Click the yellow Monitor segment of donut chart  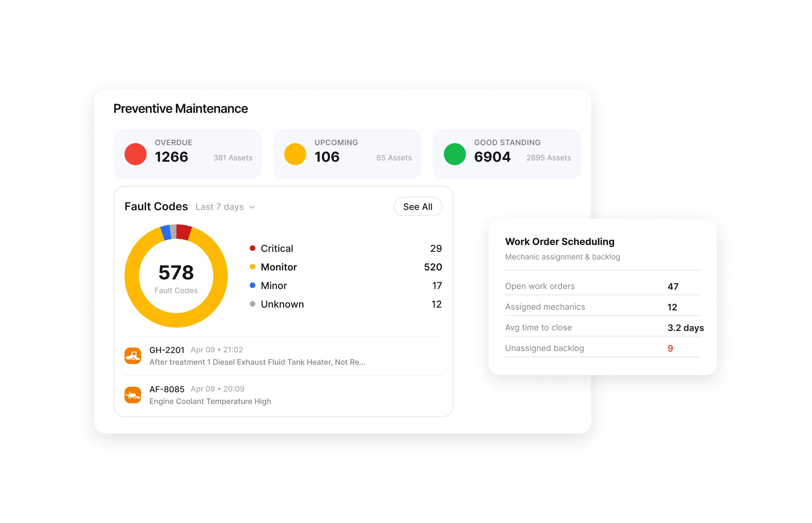176,320
